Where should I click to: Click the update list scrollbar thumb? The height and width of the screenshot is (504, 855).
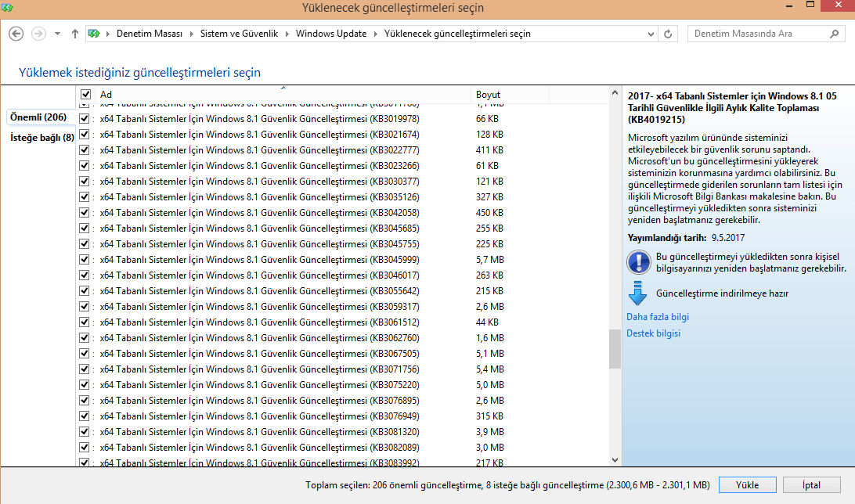[x=615, y=349]
